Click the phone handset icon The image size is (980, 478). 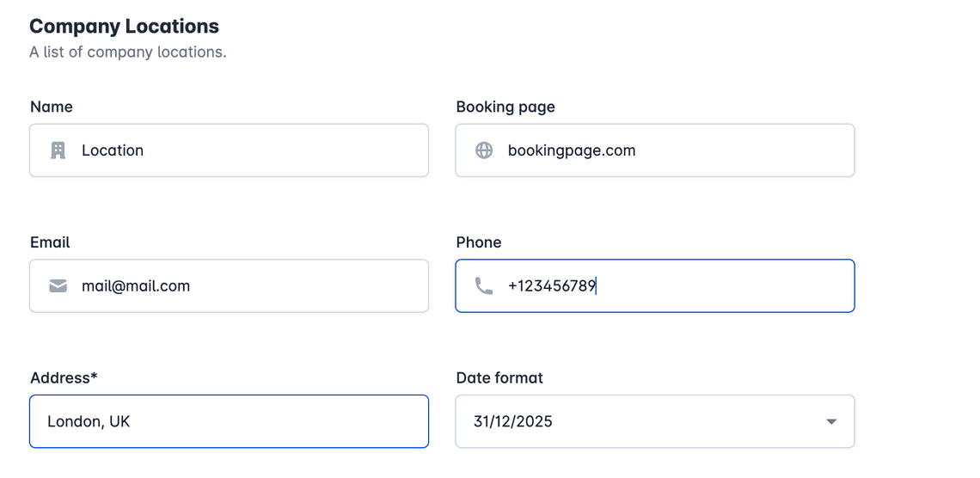click(484, 286)
